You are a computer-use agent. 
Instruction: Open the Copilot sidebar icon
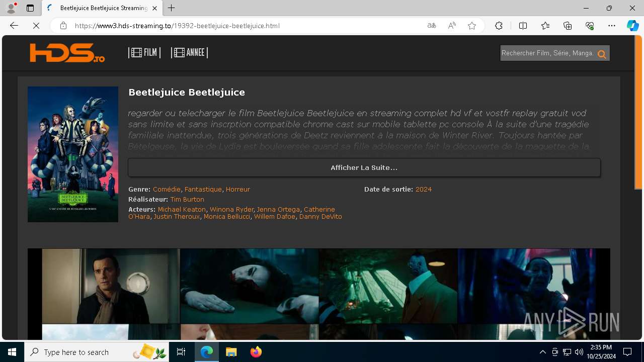click(x=632, y=26)
